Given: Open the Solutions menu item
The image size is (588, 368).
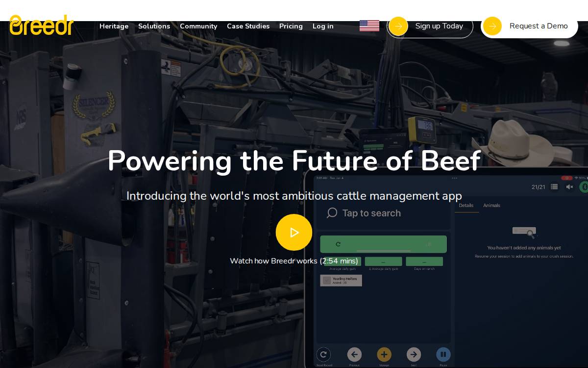Looking at the screenshot, I should click(154, 26).
